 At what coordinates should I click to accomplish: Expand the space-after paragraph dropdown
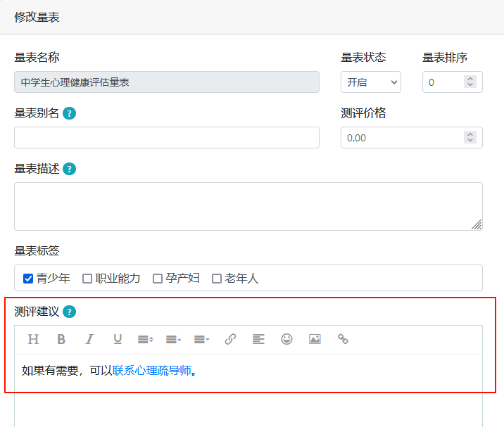tap(202, 339)
